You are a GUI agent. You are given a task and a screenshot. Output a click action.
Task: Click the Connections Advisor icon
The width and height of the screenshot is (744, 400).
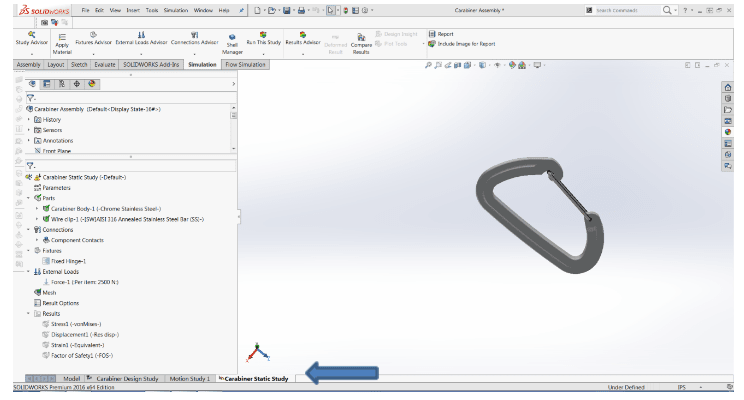(x=195, y=34)
